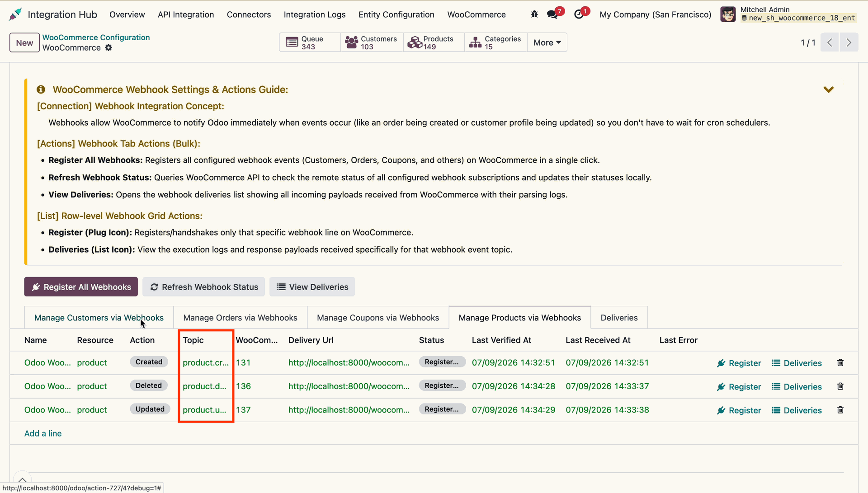Click the Deleted action badge

click(149, 385)
